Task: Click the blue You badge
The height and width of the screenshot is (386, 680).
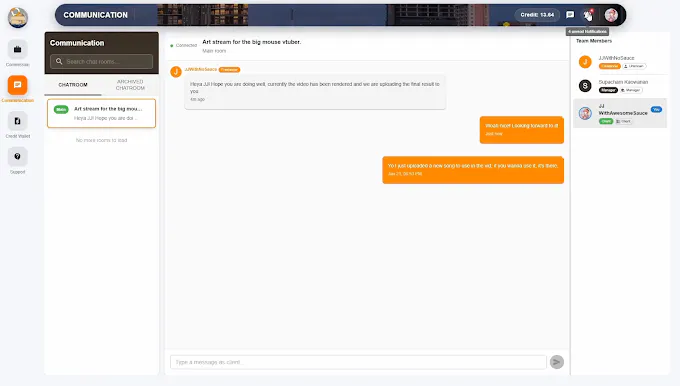Action: tap(656, 110)
